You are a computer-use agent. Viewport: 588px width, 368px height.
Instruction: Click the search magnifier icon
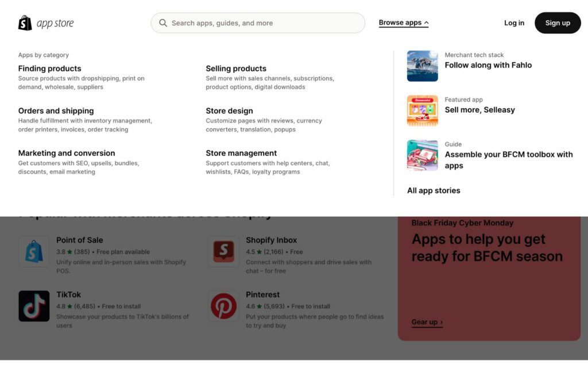(x=163, y=23)
